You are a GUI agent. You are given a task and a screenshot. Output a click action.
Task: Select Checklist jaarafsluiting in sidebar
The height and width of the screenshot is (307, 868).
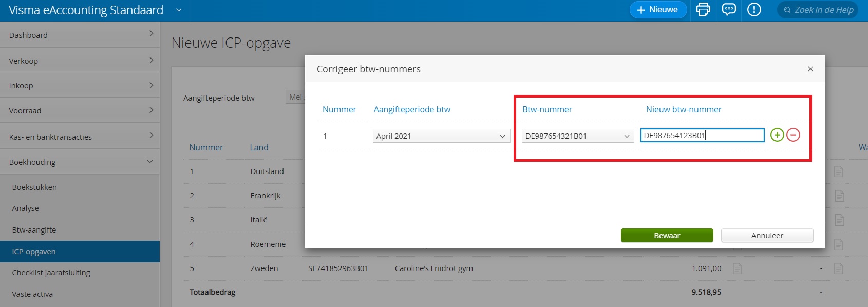(x=51, y=273)
